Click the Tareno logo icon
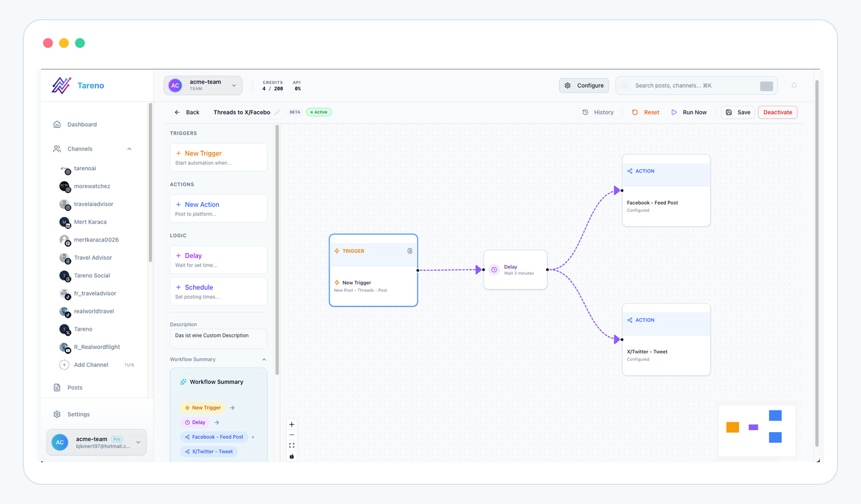The width and height of the screenshot is (861, 504). [x=61, y=85]
